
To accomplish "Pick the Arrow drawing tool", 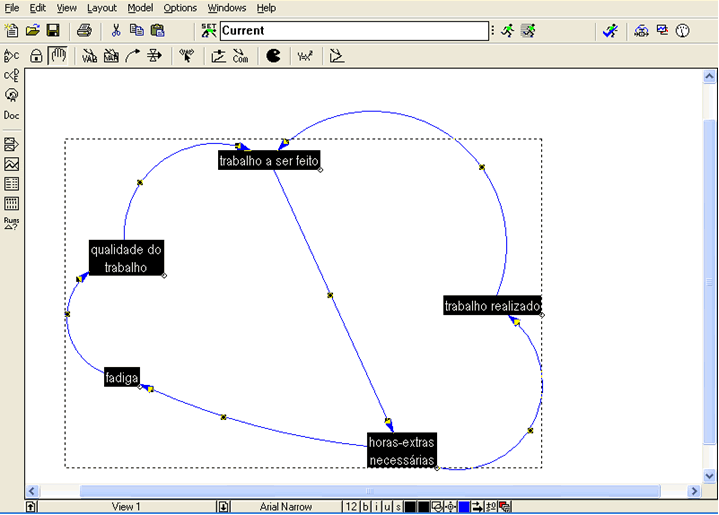I will click(133, 56).
